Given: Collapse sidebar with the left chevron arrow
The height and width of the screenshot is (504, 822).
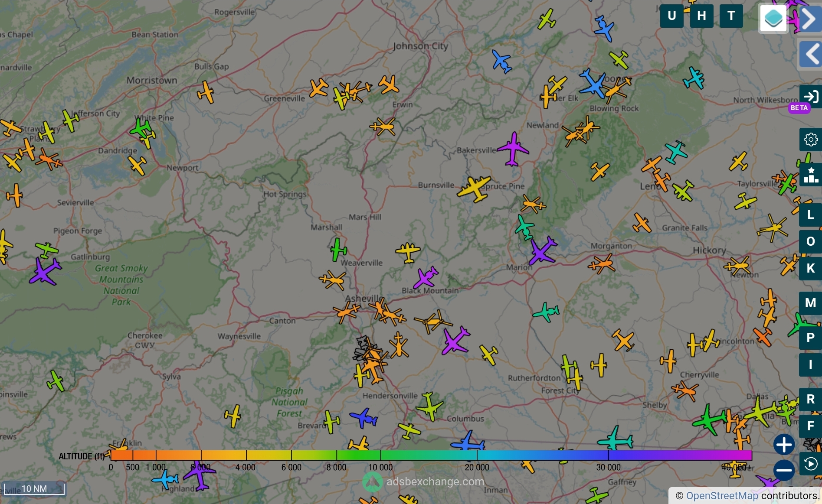Looking at the screenshot, I should point(809,54).
